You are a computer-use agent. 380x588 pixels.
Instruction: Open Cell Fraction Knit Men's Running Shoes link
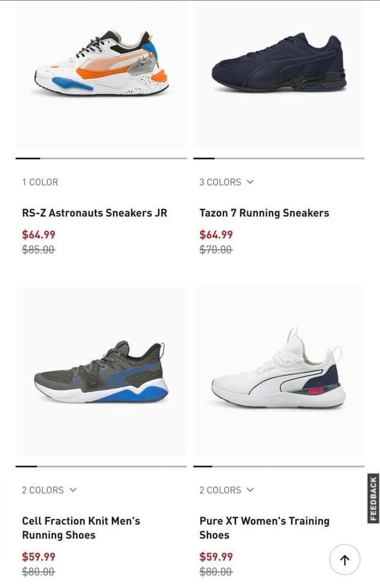coord(81,528)
